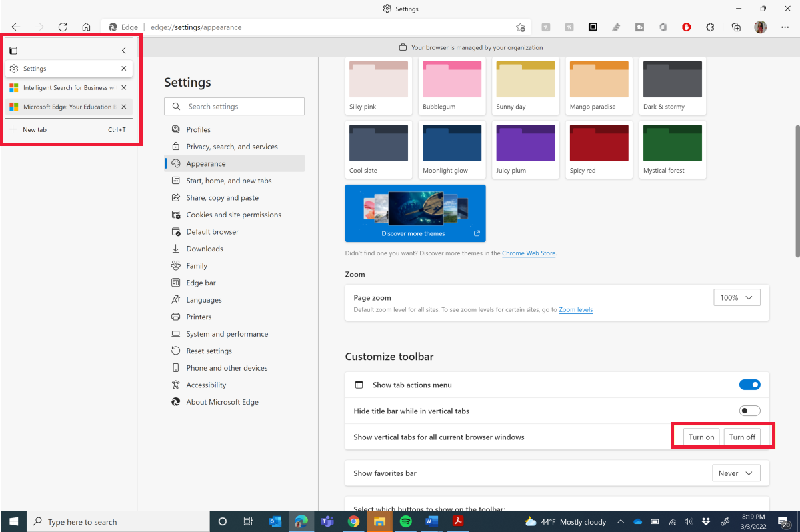Open the Chrome Web Store link
800x532 pixels.
(529, 253)
